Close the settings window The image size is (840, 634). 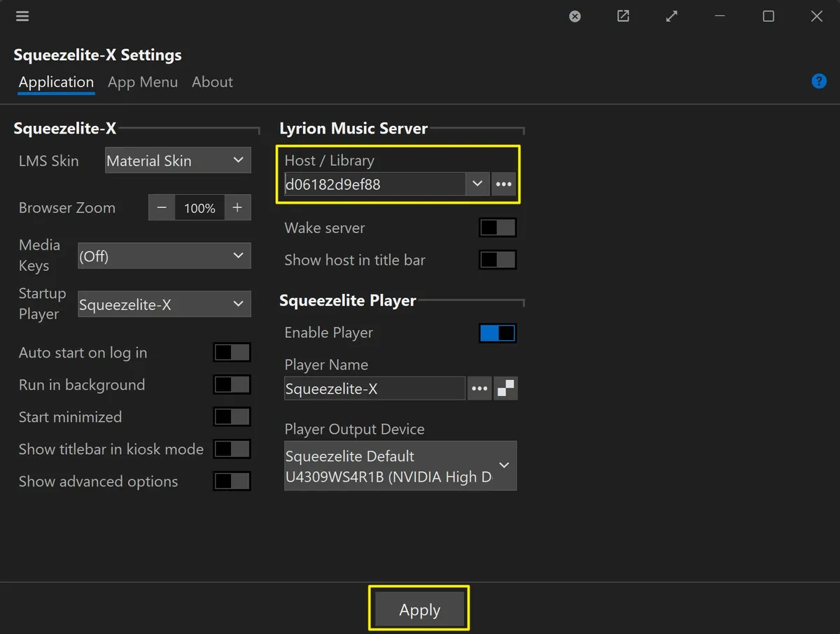817,16
